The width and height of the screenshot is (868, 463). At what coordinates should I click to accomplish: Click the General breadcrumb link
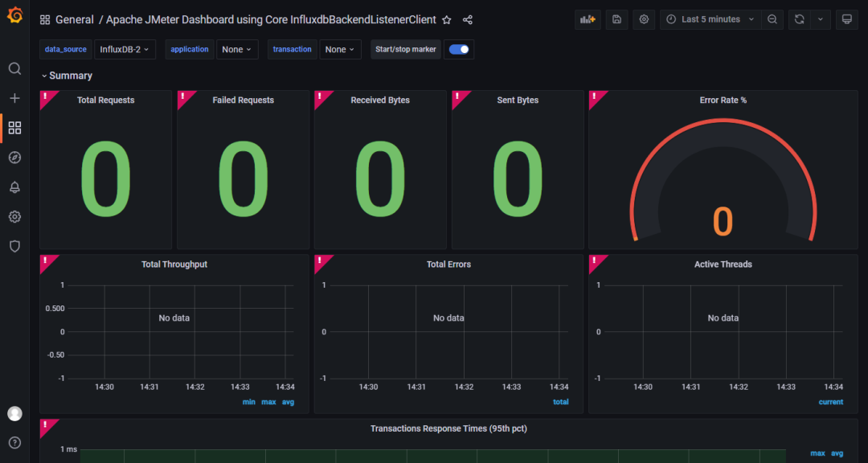pos(75,18)
